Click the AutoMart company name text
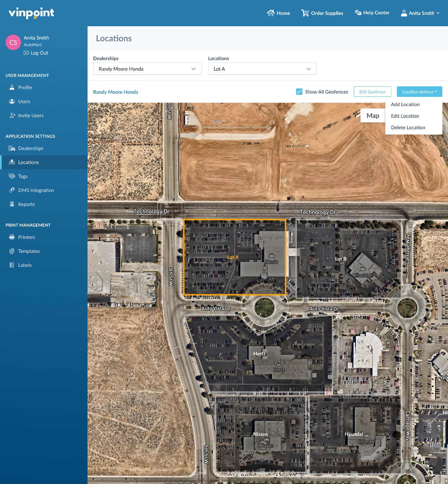 (x=33, y=45)
